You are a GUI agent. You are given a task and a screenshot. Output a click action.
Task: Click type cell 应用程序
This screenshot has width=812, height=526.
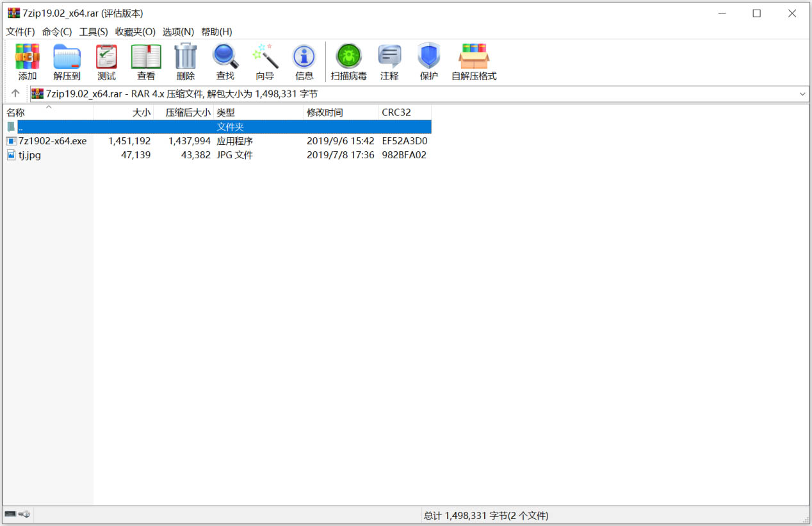[234, 141]
